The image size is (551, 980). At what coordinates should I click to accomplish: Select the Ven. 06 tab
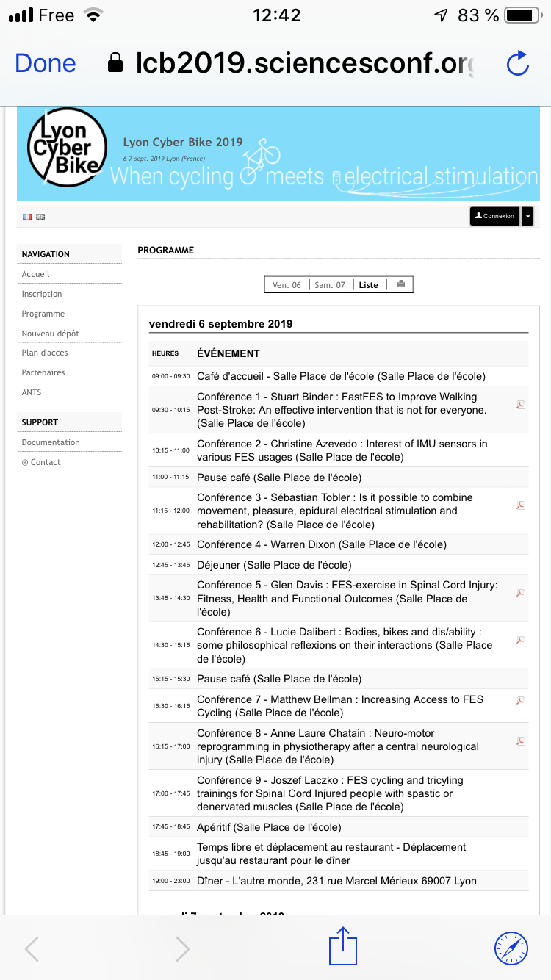287,285
